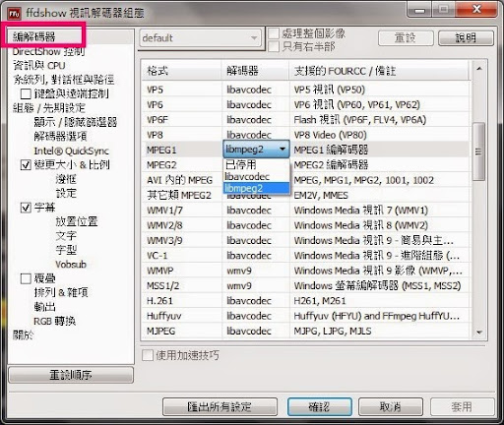Click scroll down arrow of codec list

[x=479, y=333]
